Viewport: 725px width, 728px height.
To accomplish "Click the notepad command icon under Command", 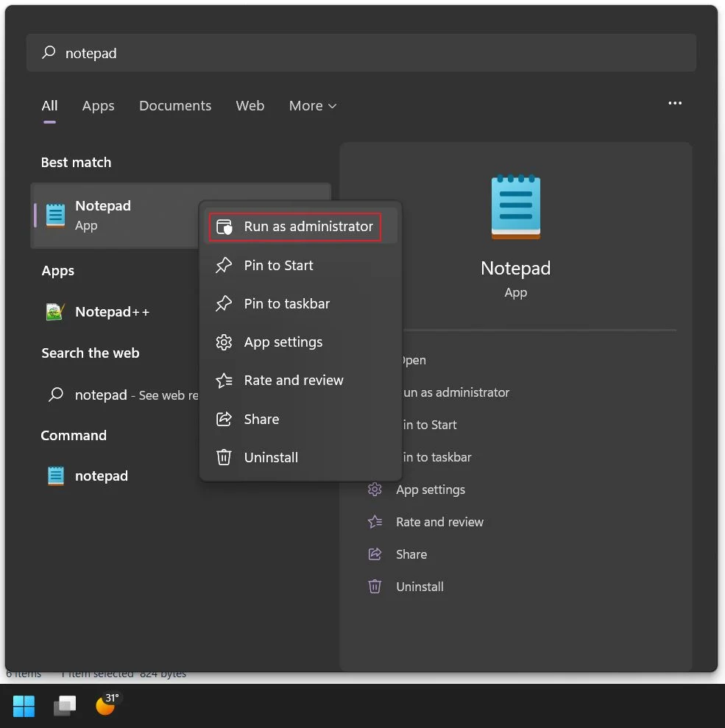I will click(x=56, y=476).
